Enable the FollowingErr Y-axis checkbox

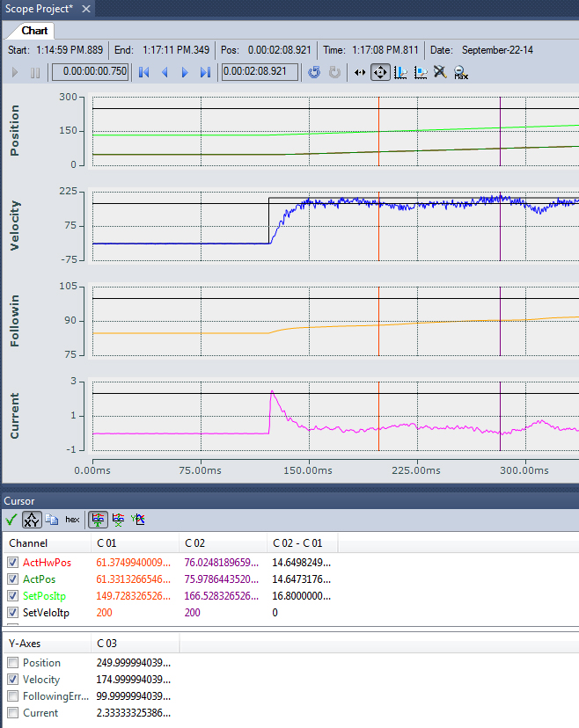tap(12, 696)
